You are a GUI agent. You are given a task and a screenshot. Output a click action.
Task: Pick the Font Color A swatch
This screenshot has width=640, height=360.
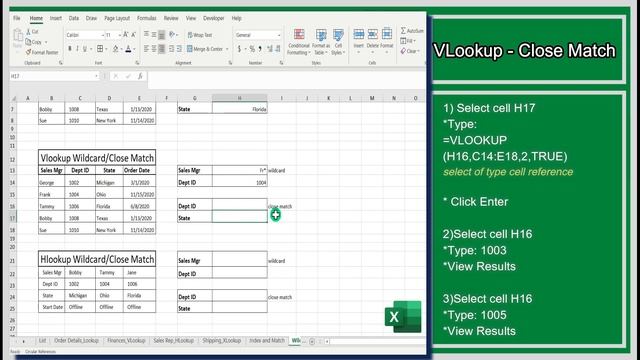coord(128,49)
